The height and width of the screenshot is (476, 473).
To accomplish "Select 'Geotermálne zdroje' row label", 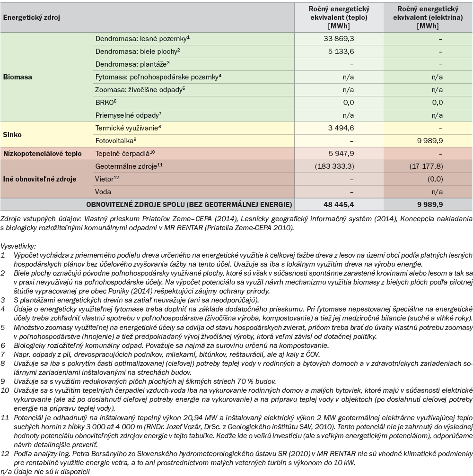I will point(129,166).
